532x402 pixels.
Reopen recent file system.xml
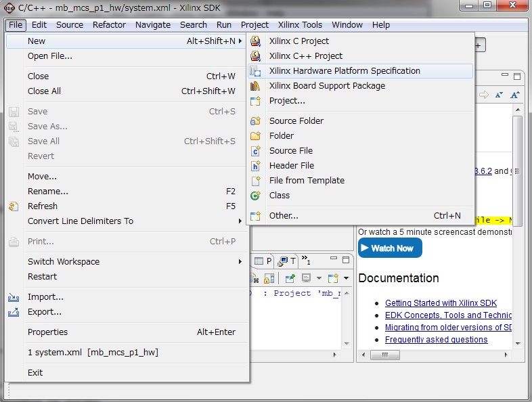click(127, 353)
